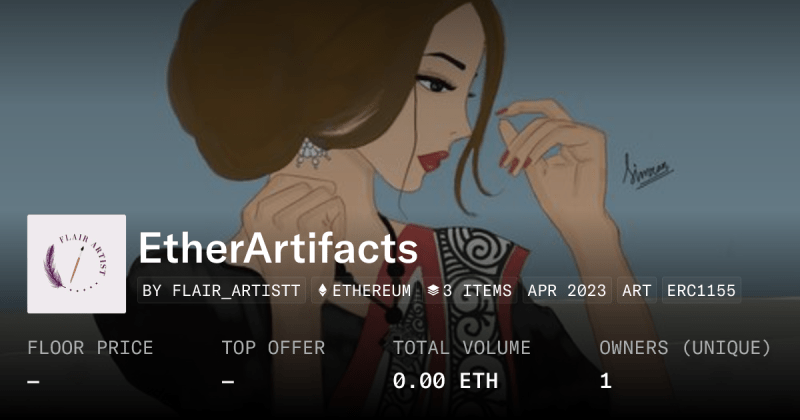Click the TOTAL VOLUME label

pos(462,348)
